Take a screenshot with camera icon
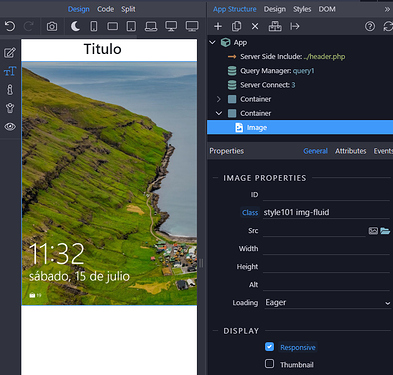This screenshot has width=393, height=375. click(x=52, y=26)
